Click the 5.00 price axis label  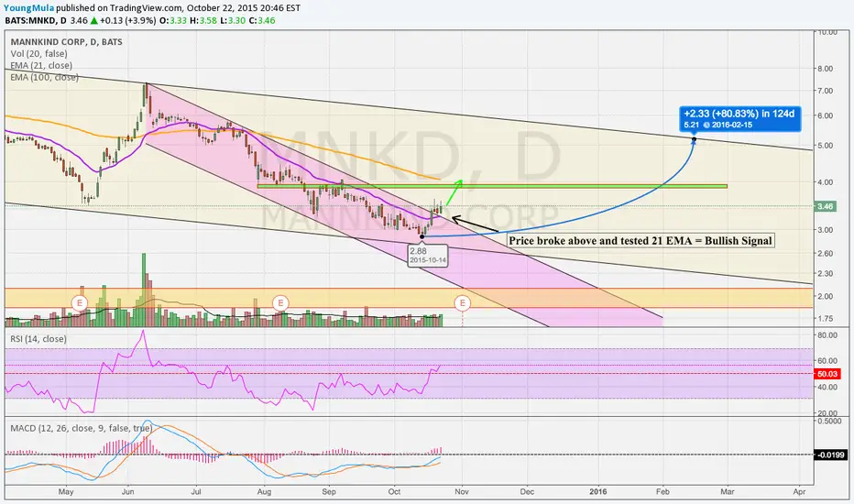click(x=825, y=146)
